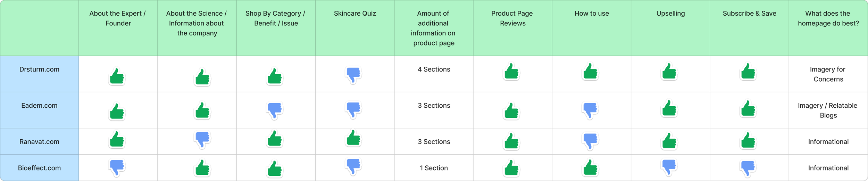Click the 'Imagery / Relatable Blogs' cell
Image resolution: width=868 pixels, height=181 pixels.
pos(828,110)
